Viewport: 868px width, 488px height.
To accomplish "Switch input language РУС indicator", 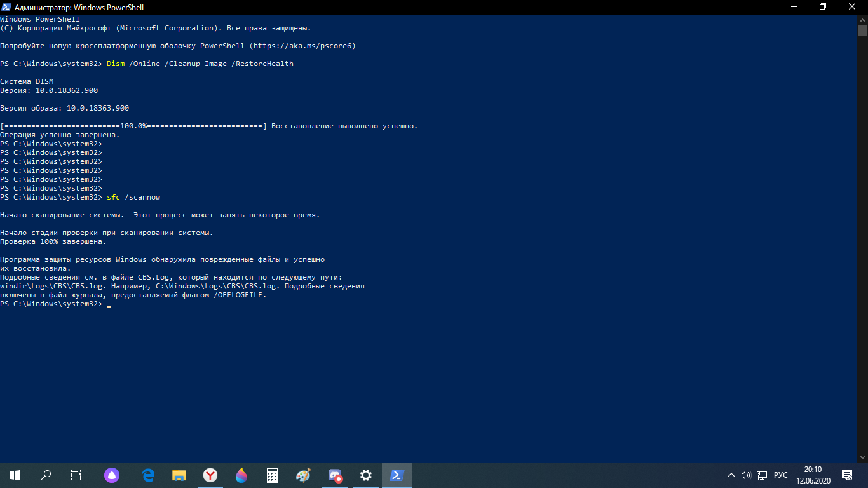I will point(781,475).
